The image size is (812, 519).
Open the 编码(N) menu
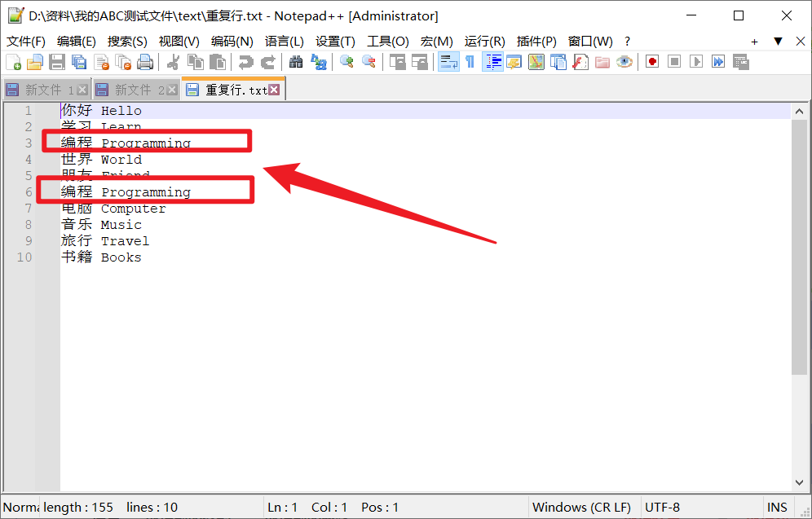pos(232,42)
